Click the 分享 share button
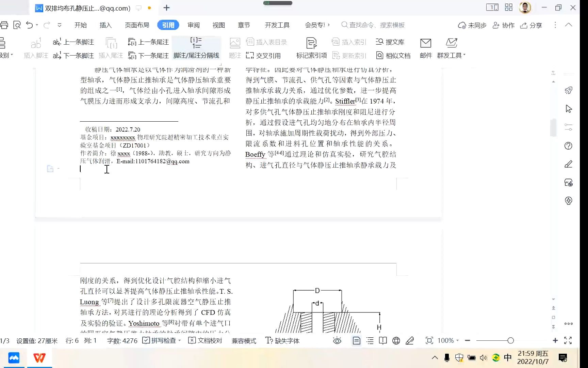 point(531,25)
